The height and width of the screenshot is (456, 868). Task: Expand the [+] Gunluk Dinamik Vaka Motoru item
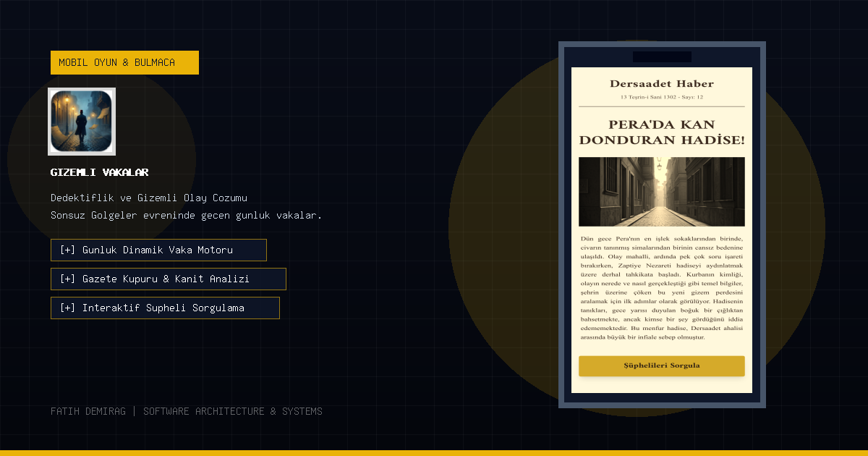(x=158, y=250)
